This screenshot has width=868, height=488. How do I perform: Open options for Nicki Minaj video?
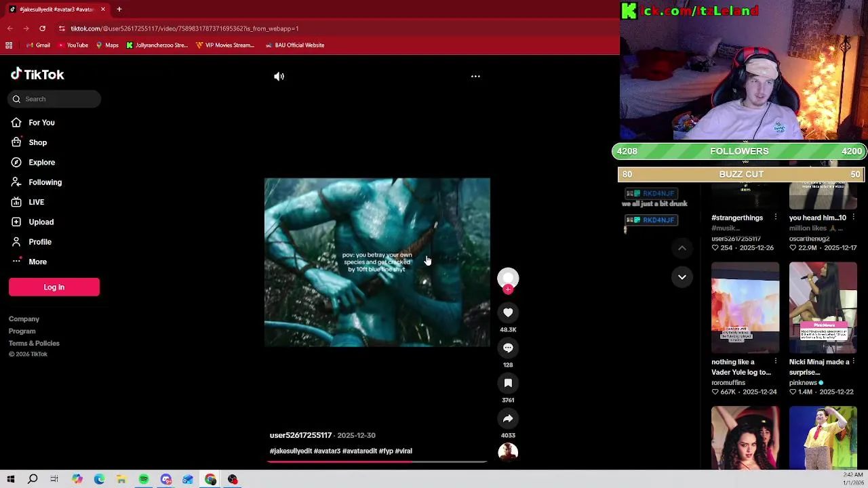tap(853, 362)
